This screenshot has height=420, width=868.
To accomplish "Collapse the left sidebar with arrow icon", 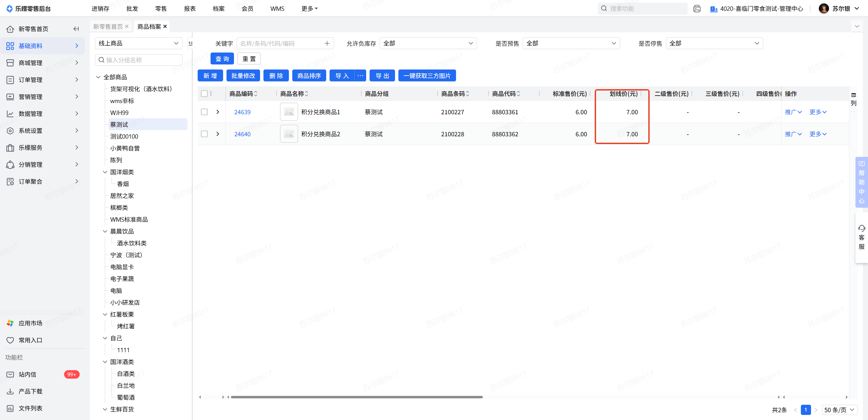I will [x=76, y=29].
